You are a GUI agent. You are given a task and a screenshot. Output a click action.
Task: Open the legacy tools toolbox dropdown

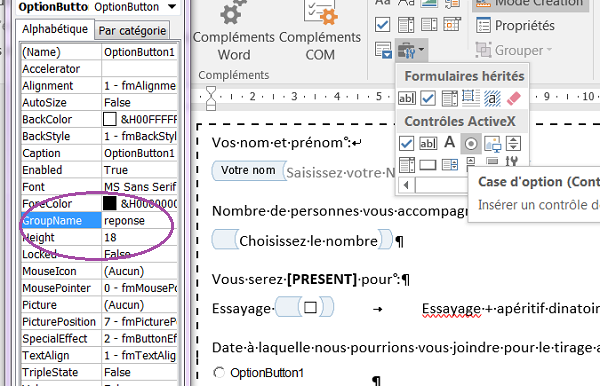click(x=411, y=50)
